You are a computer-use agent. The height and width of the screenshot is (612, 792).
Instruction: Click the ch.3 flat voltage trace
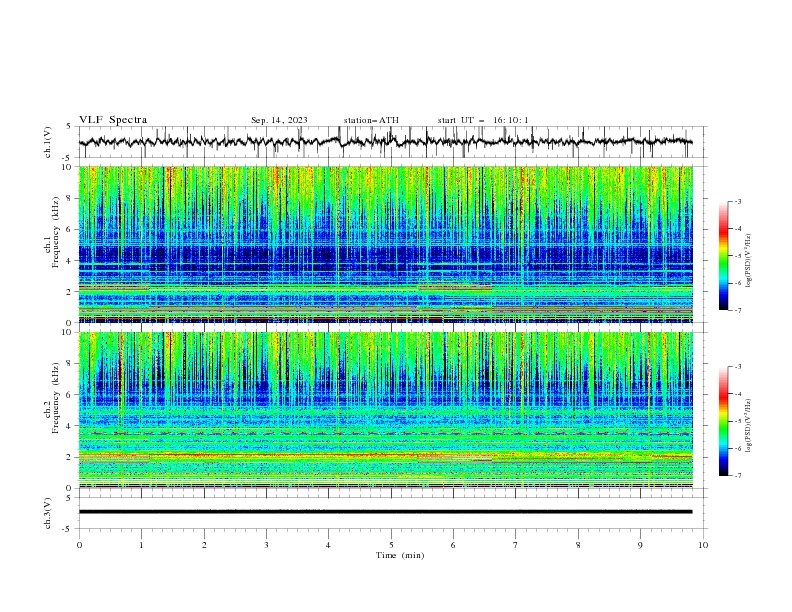[x=385, y=512]
